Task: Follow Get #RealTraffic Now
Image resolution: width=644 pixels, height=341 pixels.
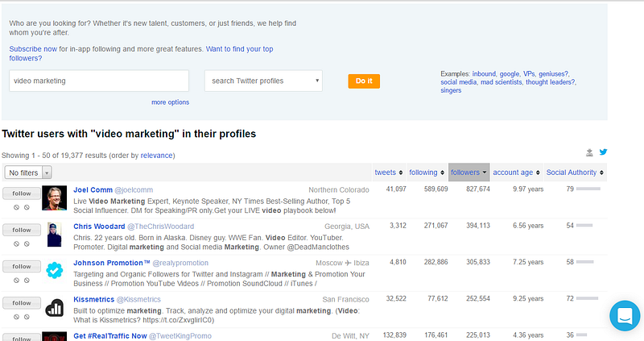Action: (x=22, y=338)
